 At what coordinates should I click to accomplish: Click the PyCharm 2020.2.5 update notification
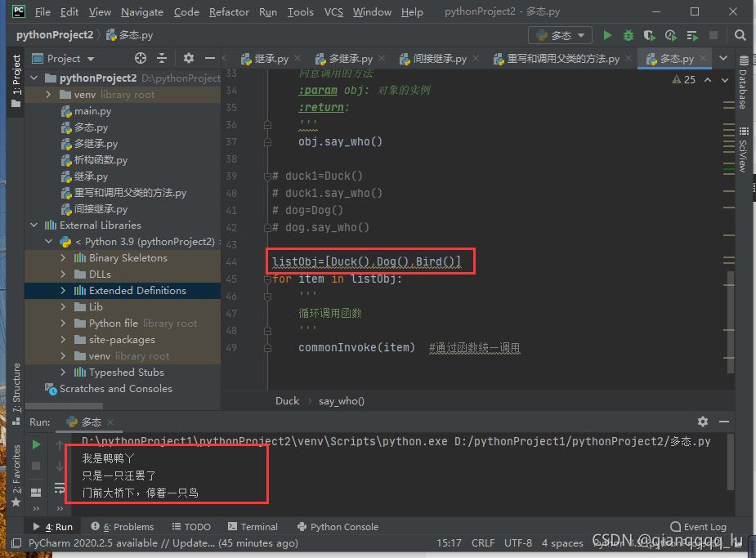(163, 543)
